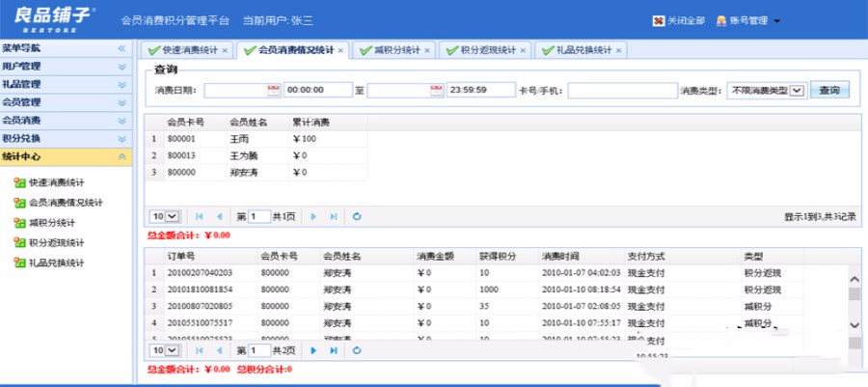Close the 积分返现统计 tab
The image size is (868, 387).
point(522,50)
